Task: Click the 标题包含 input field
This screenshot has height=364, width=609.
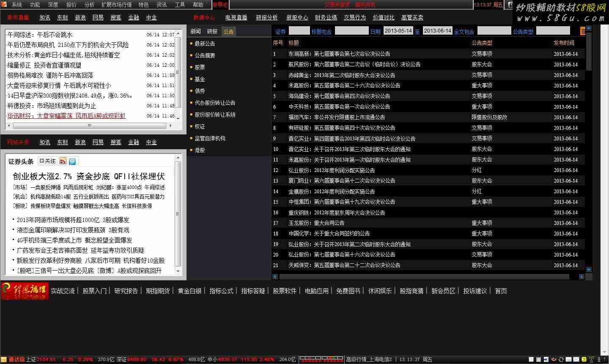Action: (351, 31)
